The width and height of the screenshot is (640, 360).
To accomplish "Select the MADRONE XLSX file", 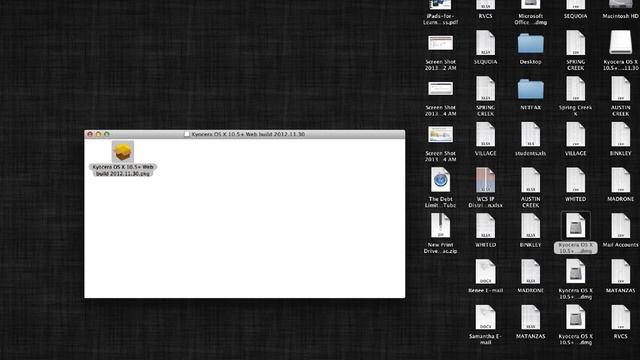I will click(531, 272).
